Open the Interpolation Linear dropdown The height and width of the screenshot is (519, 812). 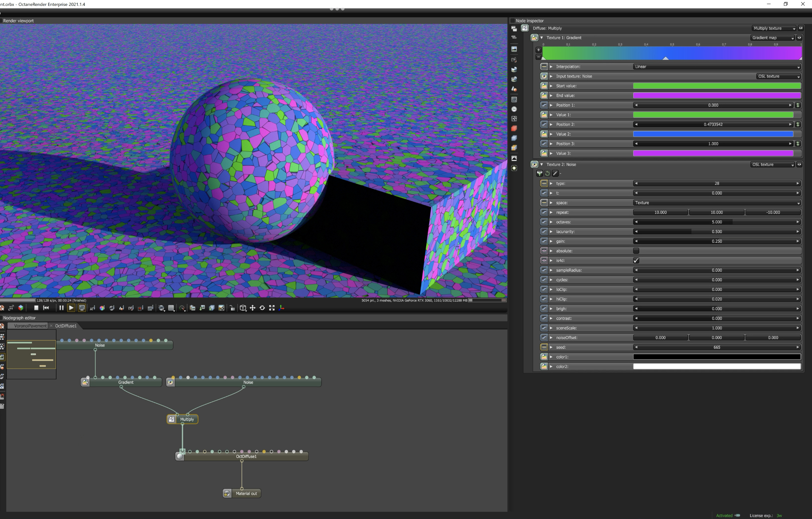717,67
